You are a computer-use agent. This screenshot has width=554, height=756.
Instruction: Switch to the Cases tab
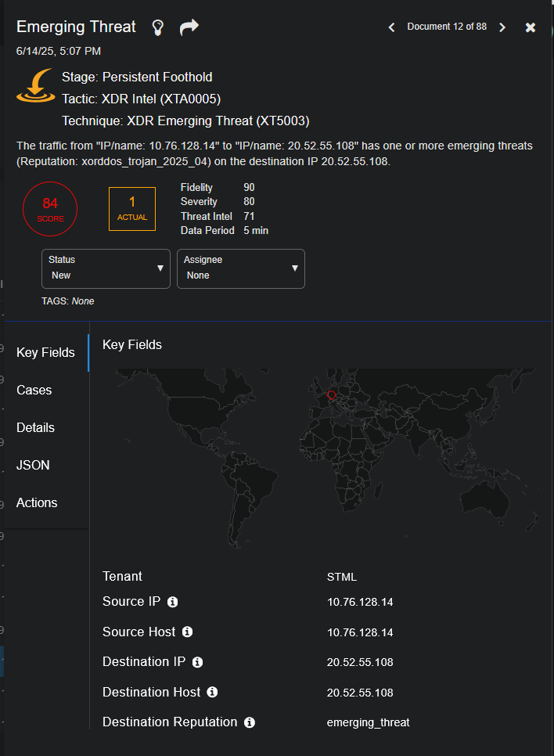coord(34,390)
